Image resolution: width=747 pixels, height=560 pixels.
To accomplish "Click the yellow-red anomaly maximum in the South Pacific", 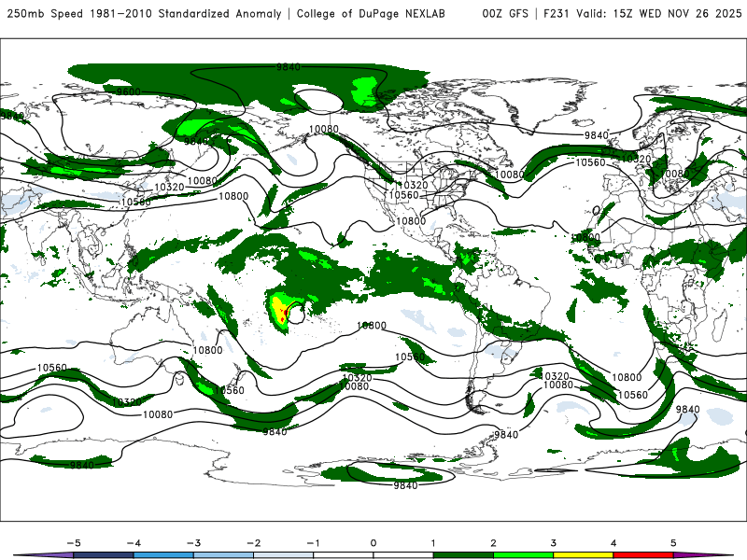I will click(x=281, y=312).
